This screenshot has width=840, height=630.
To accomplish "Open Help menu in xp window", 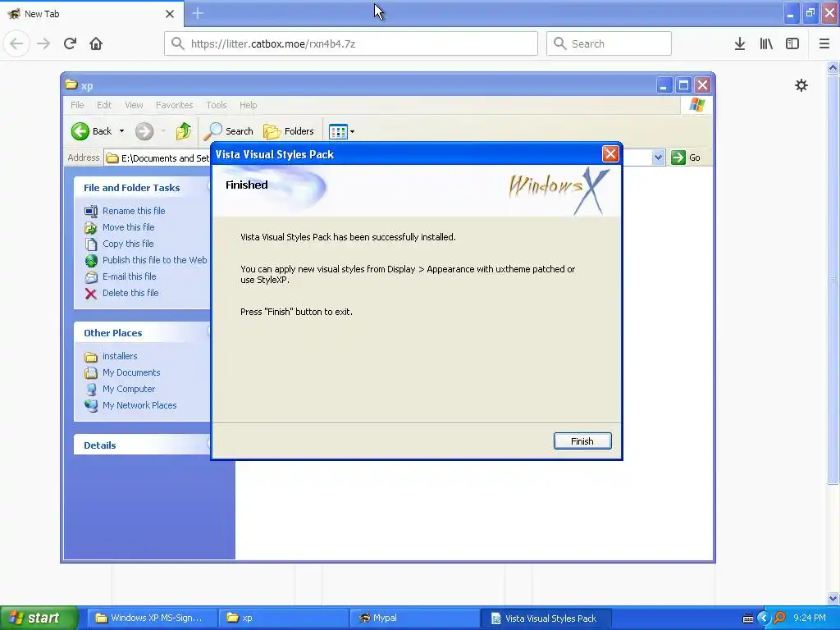I will click(x=248, y=105).
